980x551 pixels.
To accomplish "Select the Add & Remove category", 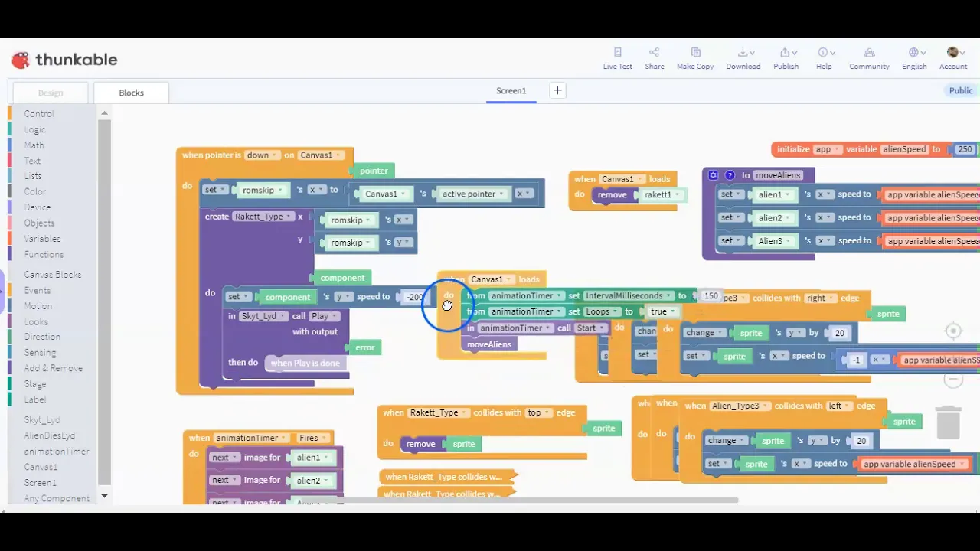I will [x=53, y=368].
